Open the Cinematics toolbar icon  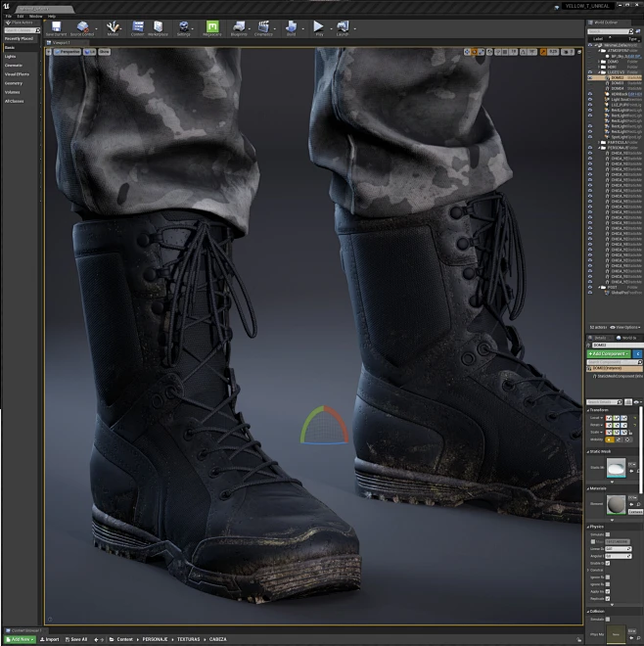point(263,28)
